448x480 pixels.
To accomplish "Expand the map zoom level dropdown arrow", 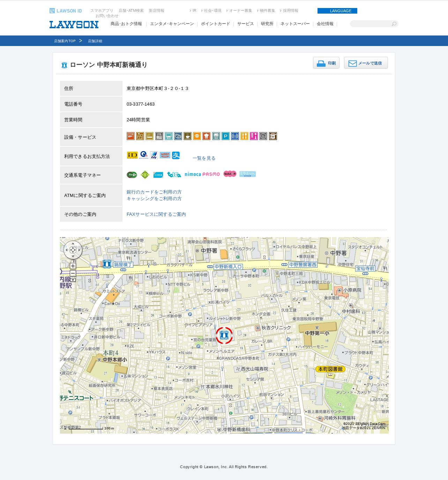I will pos(73,280).
